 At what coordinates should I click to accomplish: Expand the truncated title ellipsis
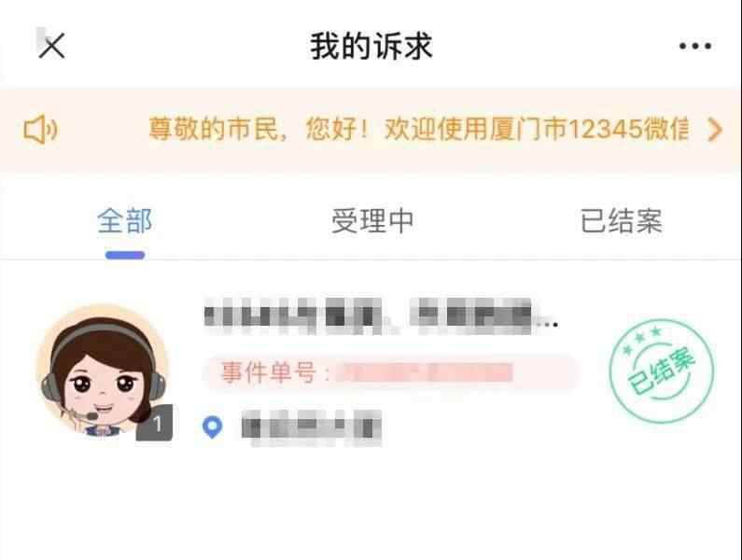(x=548, y=324)
